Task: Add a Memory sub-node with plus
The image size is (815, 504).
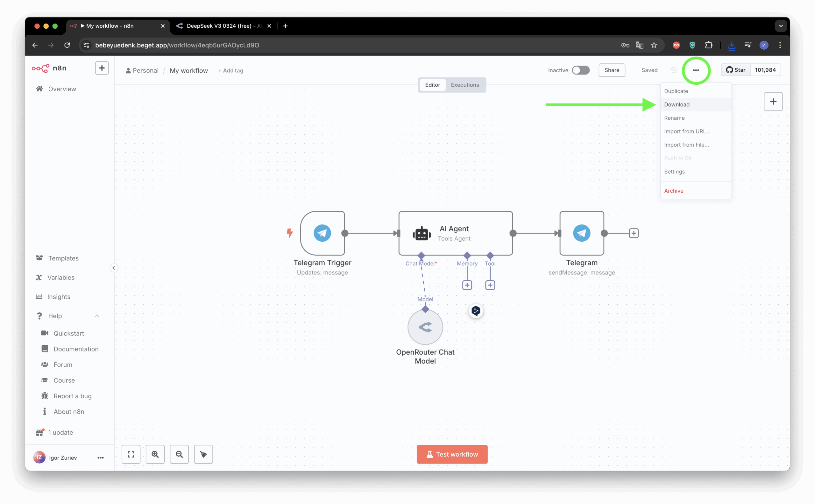Action: coord(467,285)
